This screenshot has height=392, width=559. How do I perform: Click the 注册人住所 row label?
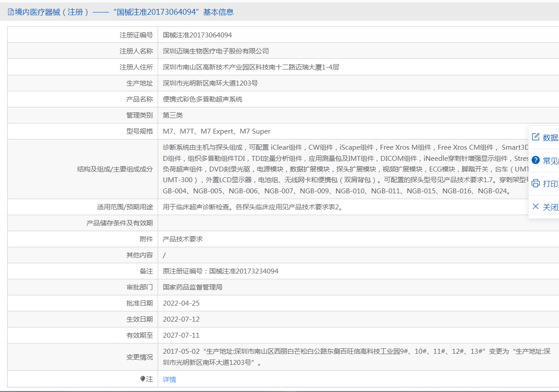(136, 67)
